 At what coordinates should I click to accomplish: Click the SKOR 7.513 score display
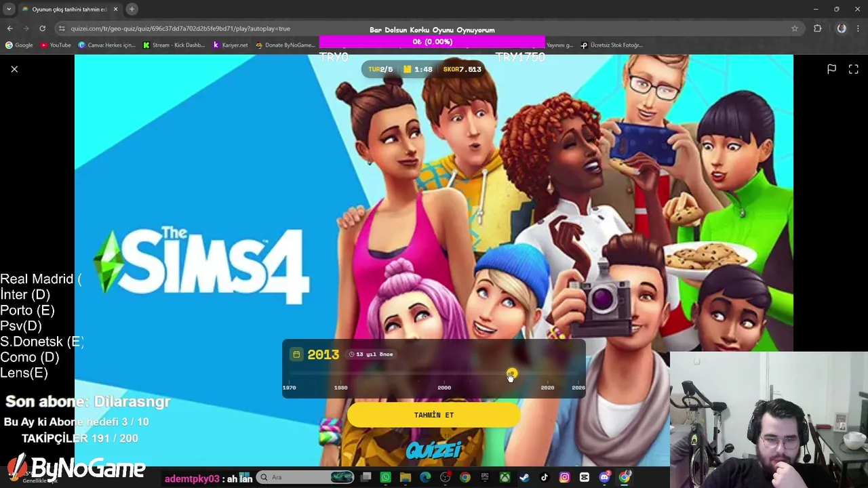pyautogui.click(x=462, y=69)
